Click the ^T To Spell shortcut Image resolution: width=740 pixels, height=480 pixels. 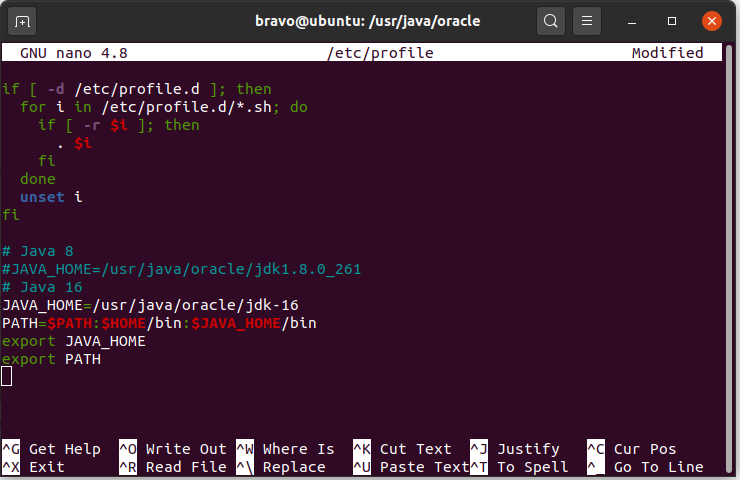[x=519, y=467]
